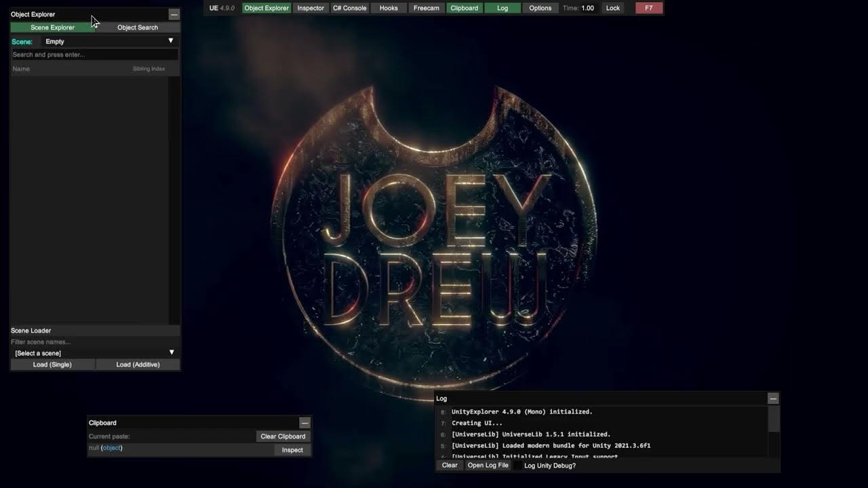Click the 'null (object)' clipboard value
868x488 pixels.
point(106,448)
